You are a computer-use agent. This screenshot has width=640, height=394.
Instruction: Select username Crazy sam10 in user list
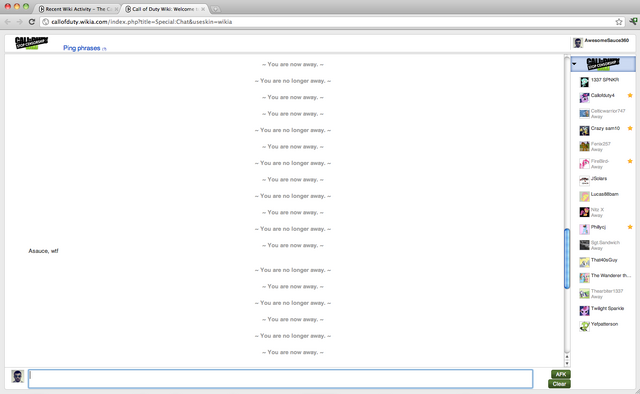coord(605,128)
